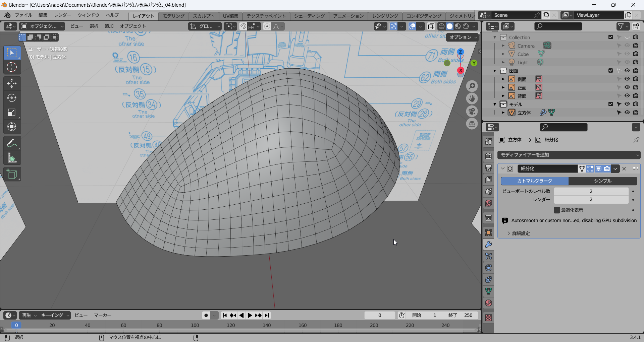Open the オブジェクト mode dropdown

[42, 26]
